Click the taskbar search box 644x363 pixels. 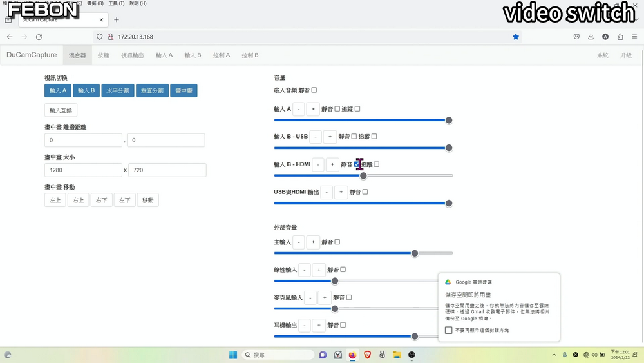[x=278, y=355]
